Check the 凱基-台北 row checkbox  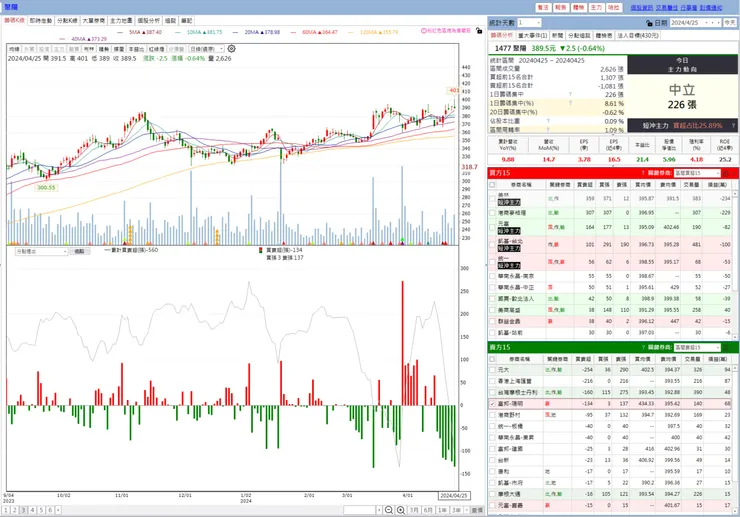point(492,245)
